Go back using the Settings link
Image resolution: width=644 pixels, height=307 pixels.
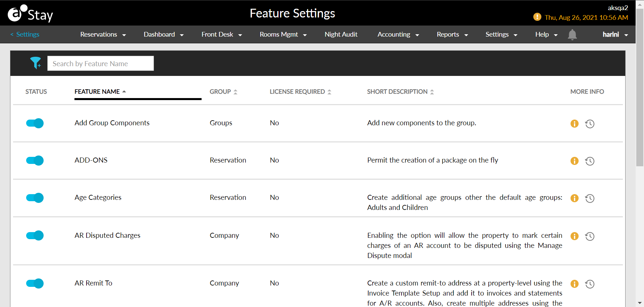(x=25, y=34)
